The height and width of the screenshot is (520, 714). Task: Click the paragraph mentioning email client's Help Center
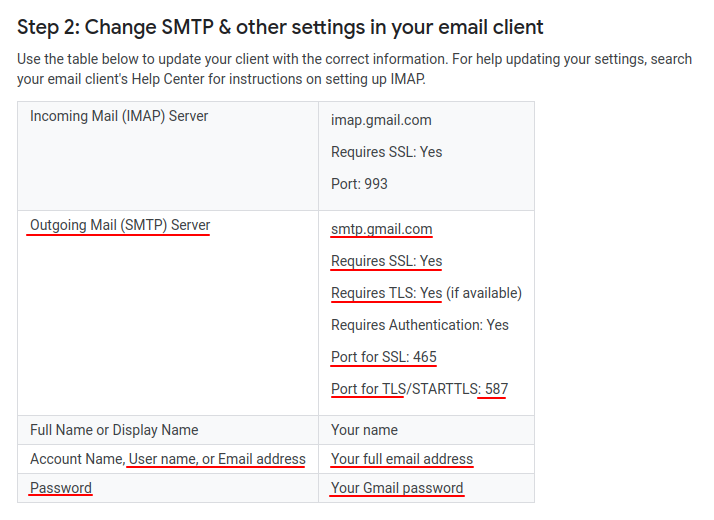pos(354,69)
